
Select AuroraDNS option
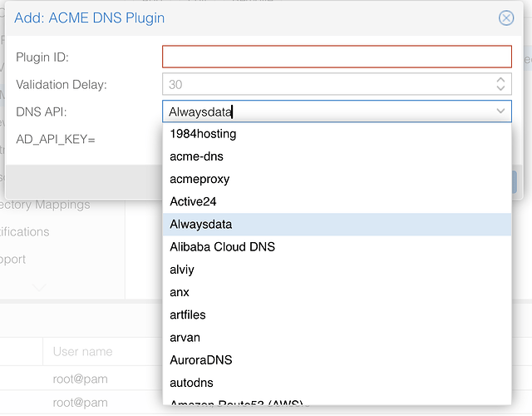[x=337, y=360]
